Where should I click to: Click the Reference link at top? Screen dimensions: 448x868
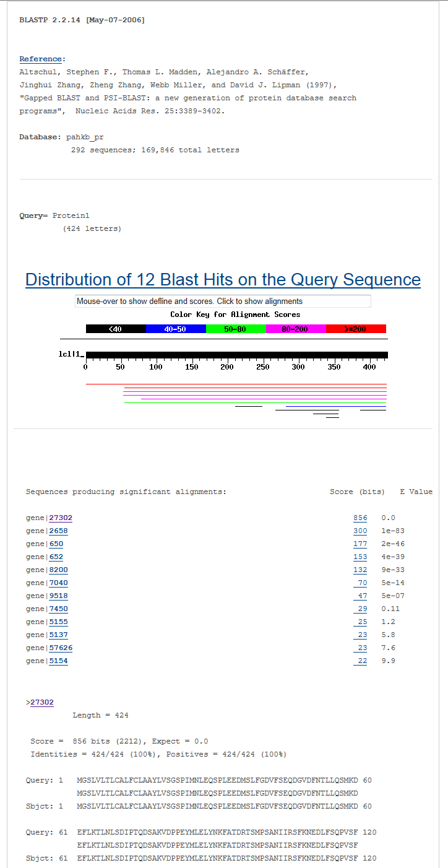[x=40, y=59]
